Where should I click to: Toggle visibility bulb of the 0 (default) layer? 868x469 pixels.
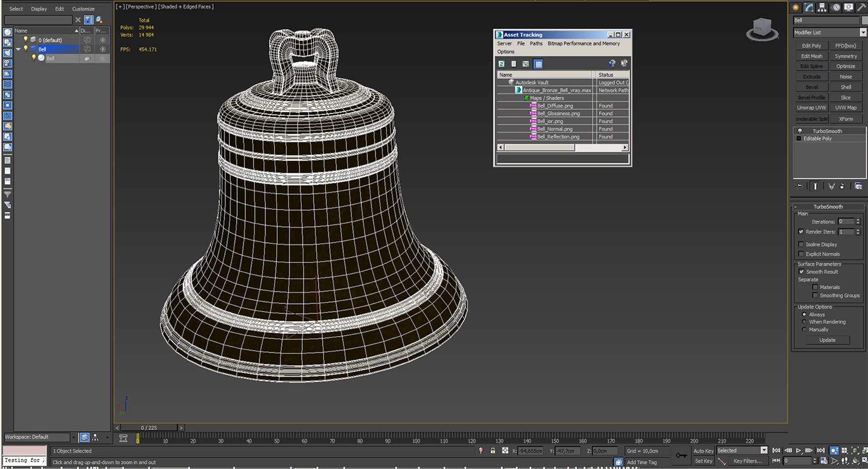(26, 40)
